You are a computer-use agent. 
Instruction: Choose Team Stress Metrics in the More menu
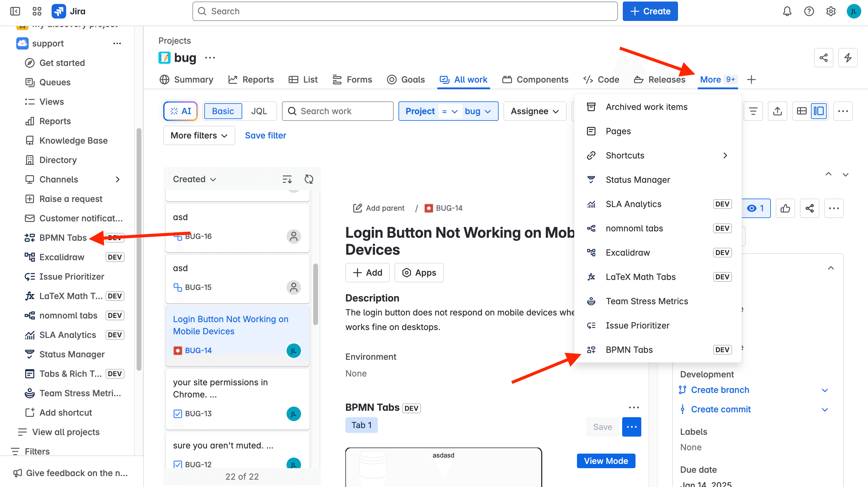coord(657,301)
